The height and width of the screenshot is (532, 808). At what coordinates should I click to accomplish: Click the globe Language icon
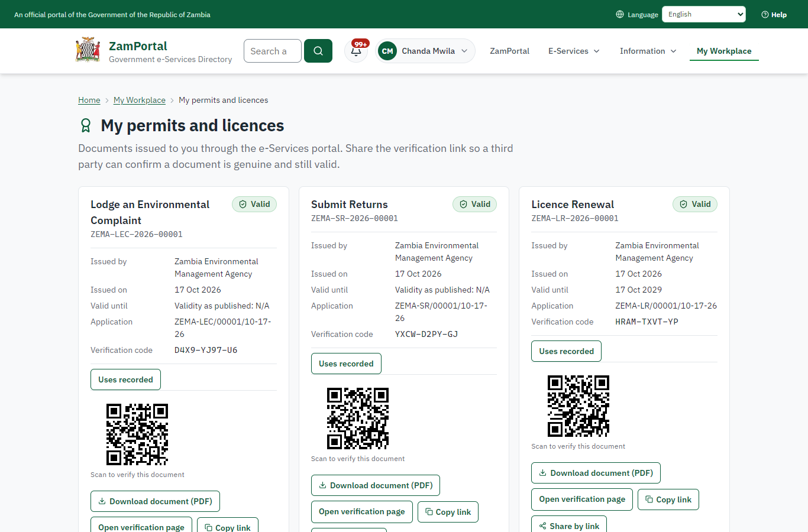click(620, 15)
